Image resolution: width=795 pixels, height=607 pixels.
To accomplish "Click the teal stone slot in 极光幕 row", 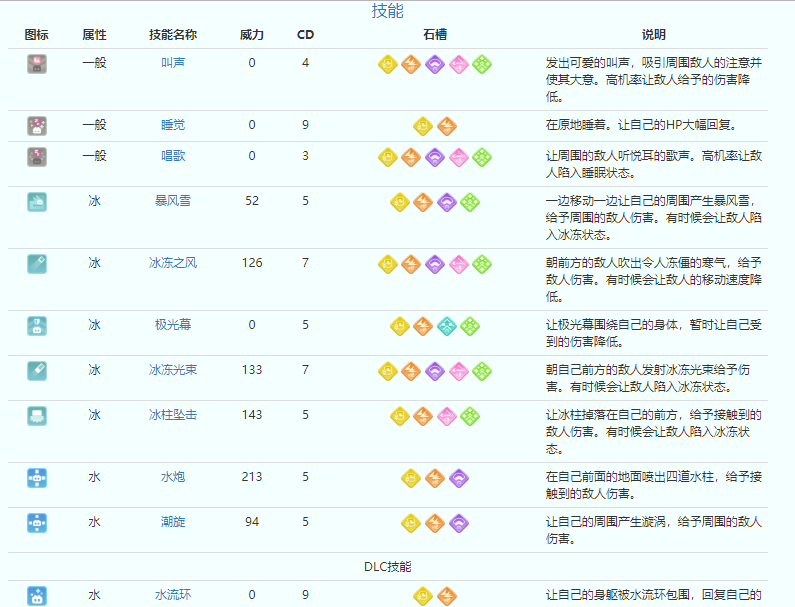I will tap(446, 325).
